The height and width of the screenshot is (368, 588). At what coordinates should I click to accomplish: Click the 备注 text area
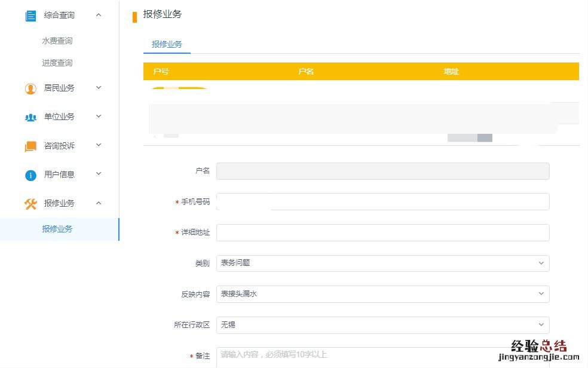[x=382, y=356]
